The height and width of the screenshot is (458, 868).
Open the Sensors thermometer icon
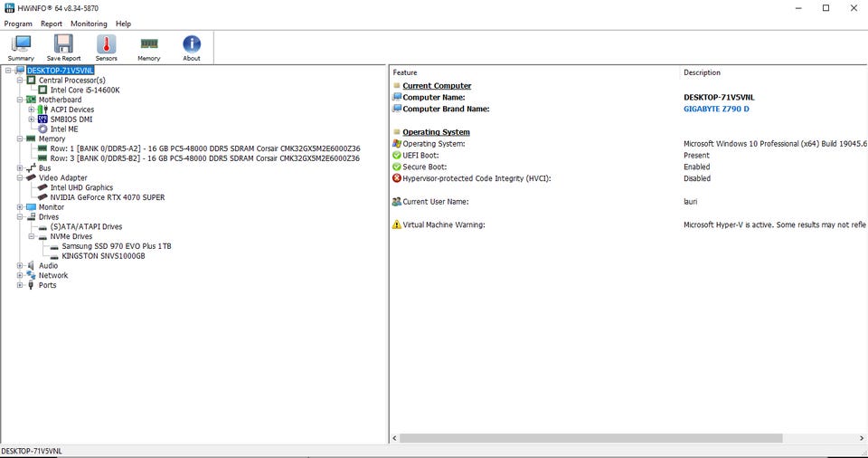coord(107,43)
